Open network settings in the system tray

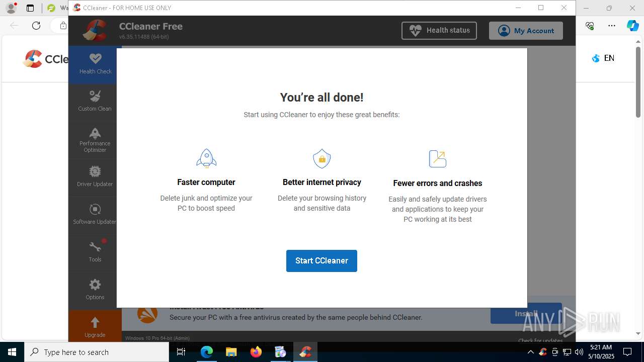567,352
